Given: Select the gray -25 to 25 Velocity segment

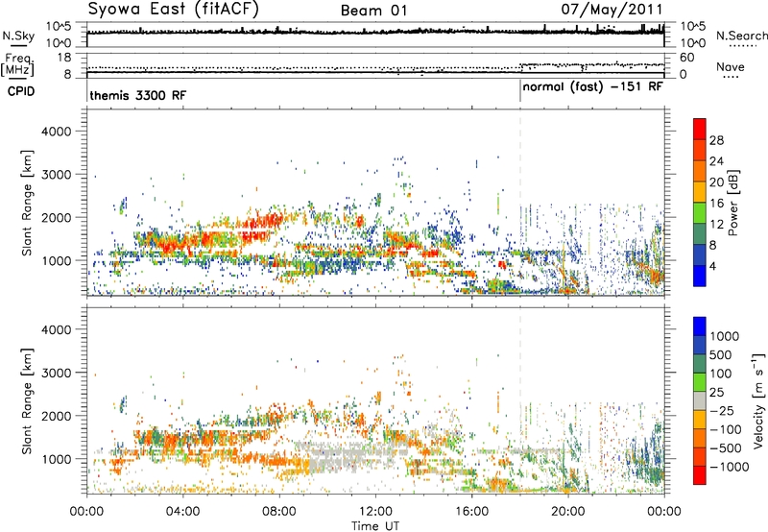Looking at the screenshot, I should pyautogui.click(x=700, y=401).
